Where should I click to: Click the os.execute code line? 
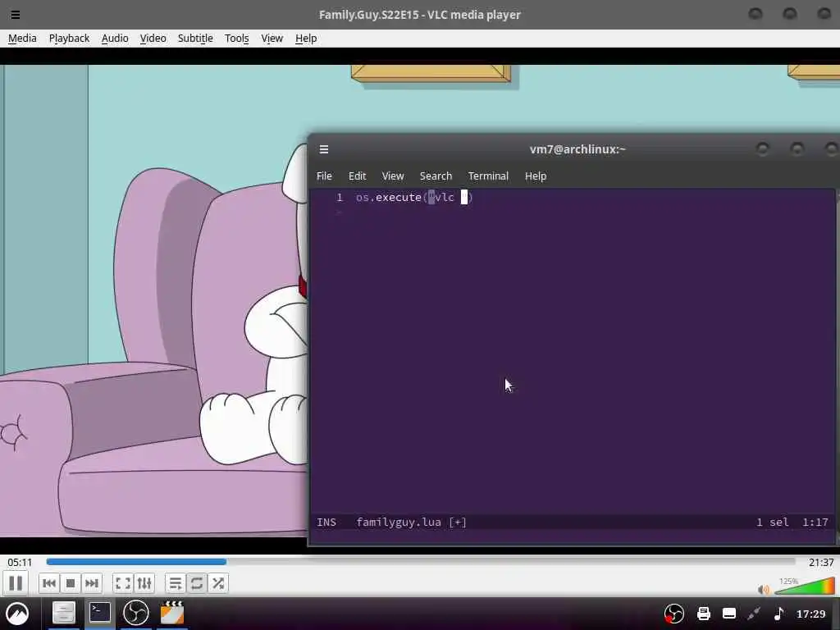(x=414, y=197)
